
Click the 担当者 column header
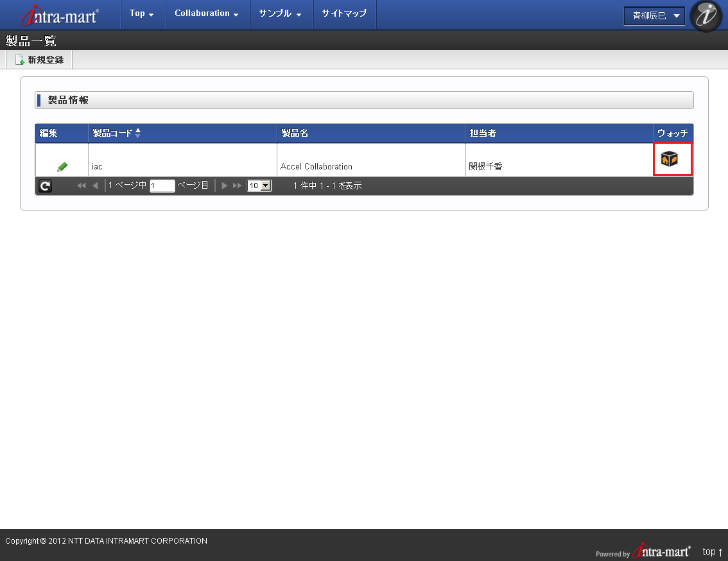559,134
